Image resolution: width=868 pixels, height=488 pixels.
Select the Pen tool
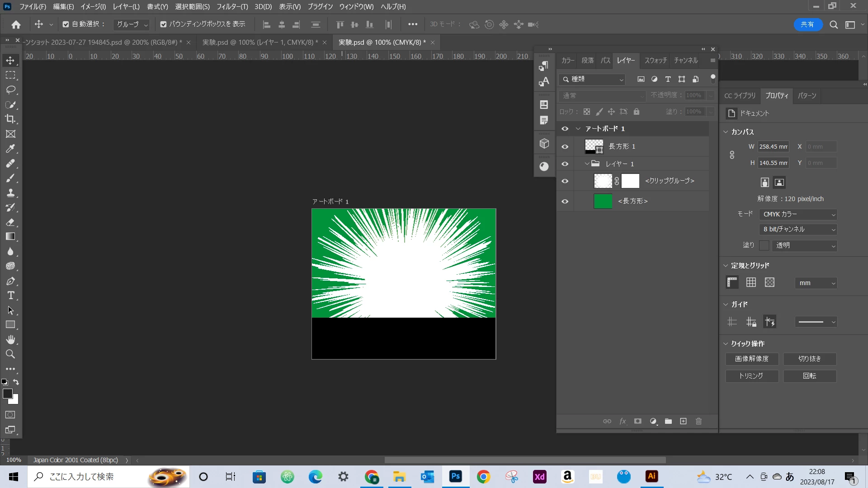click(x=10, y=281)
